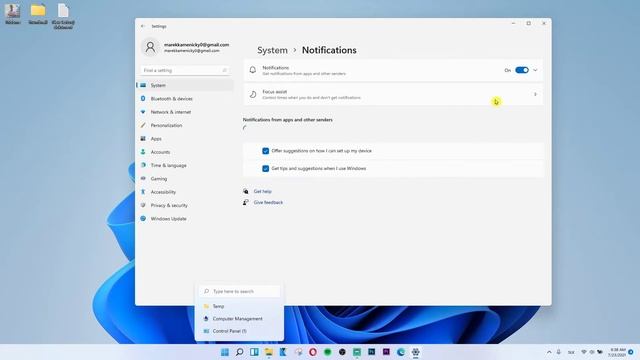Click the Find a setting search box

[x=185, y=71]
